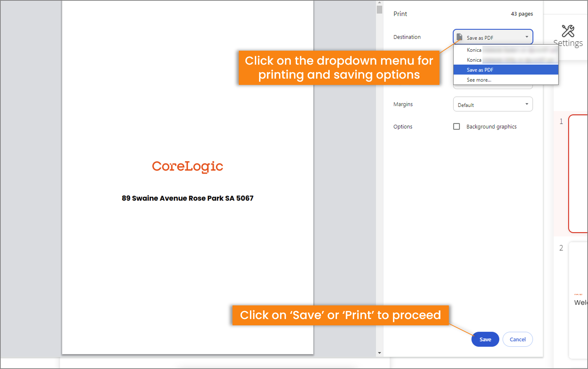The width and height of the screenshot is (588, 369).
Task: Click the Print dialog heading
Action: (400, 14)
